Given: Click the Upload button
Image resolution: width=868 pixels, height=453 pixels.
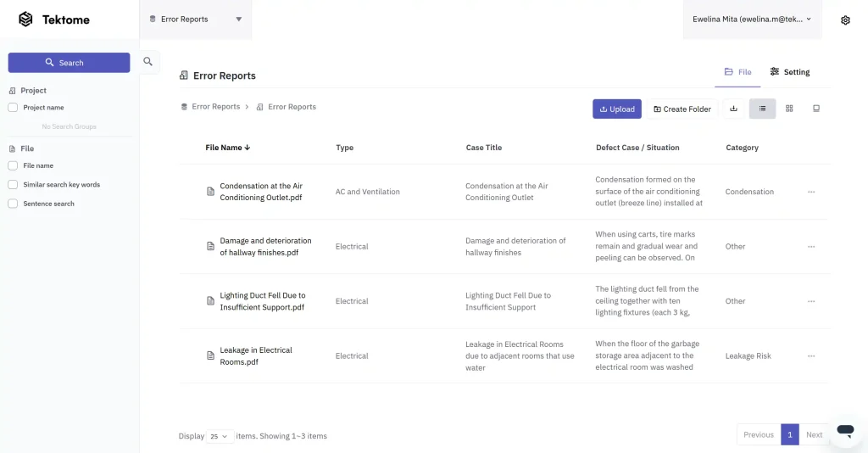Looking at the screenshot, I should (616, 109).
